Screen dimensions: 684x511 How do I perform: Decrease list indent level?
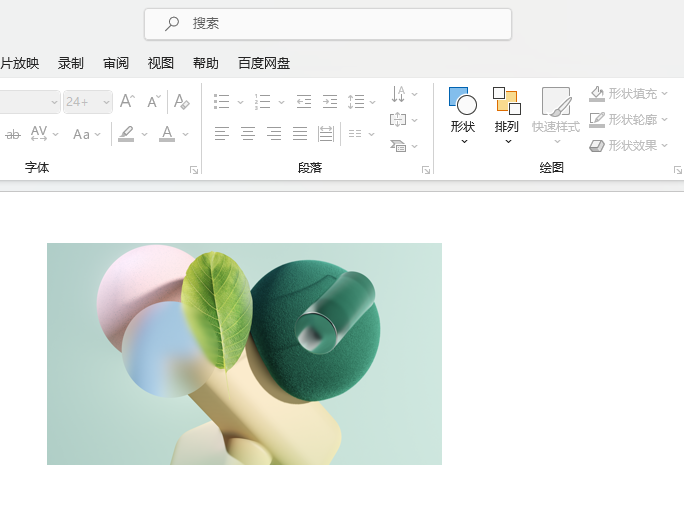pyautogui.click(x=304, y=102)
